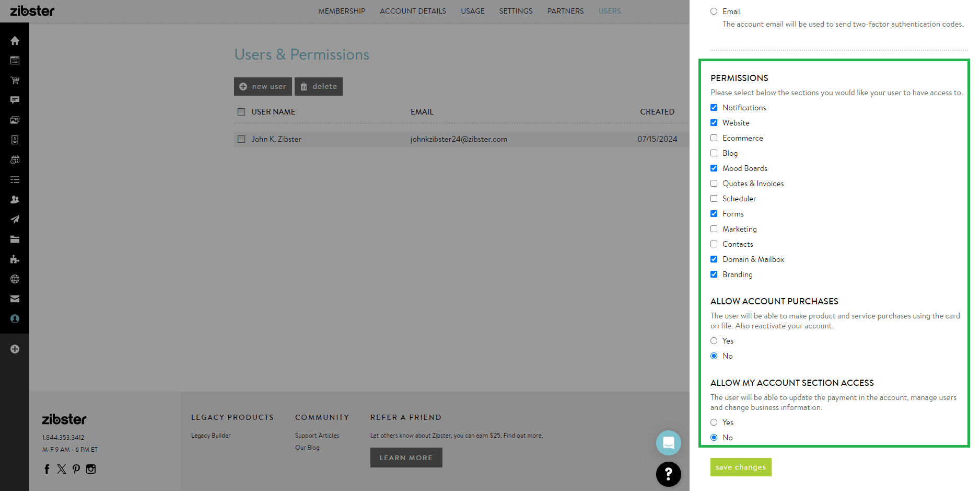Open the paper plane marketing icon

pos(15,220)
